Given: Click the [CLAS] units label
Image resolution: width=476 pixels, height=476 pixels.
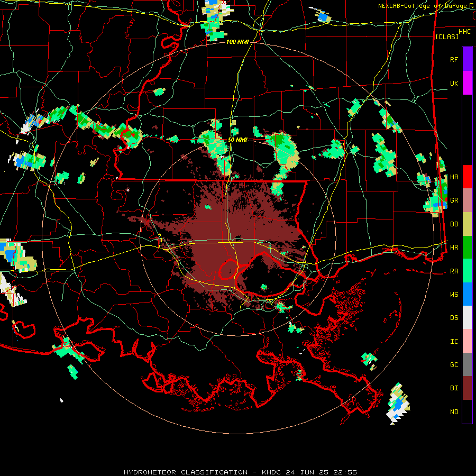Looking at the screenshot, I should pos(447,36).
